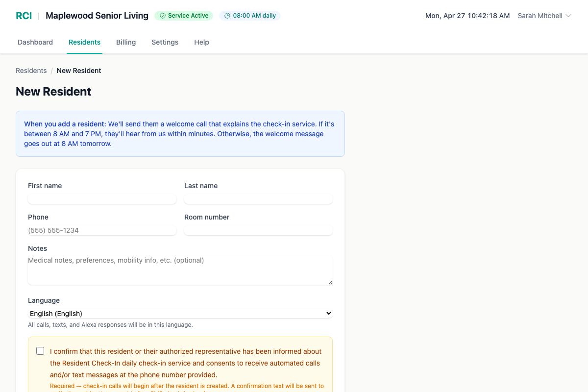588x392 pixels.
Task: Click the 08:00 AM daily schedule text
Action: 254,16
